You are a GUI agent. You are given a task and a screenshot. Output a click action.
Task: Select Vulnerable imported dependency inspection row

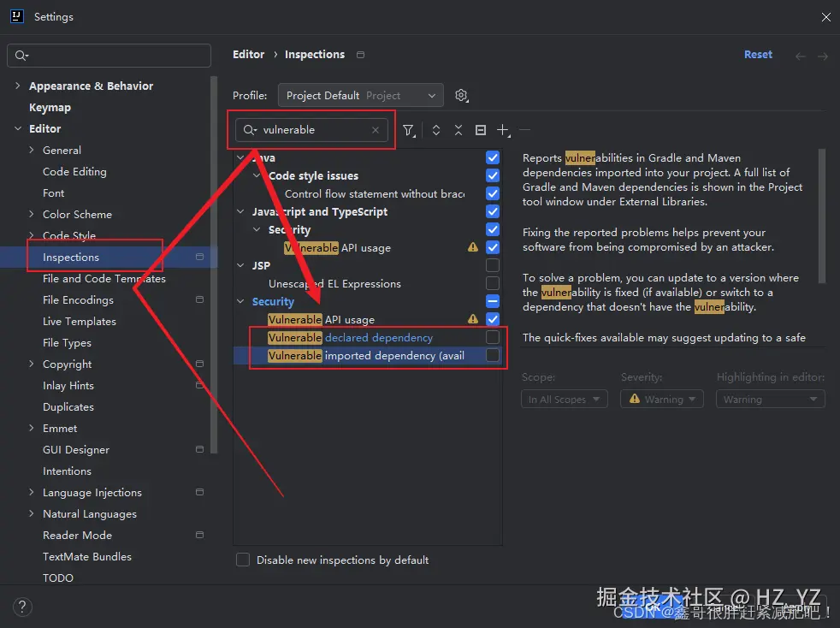368,355
